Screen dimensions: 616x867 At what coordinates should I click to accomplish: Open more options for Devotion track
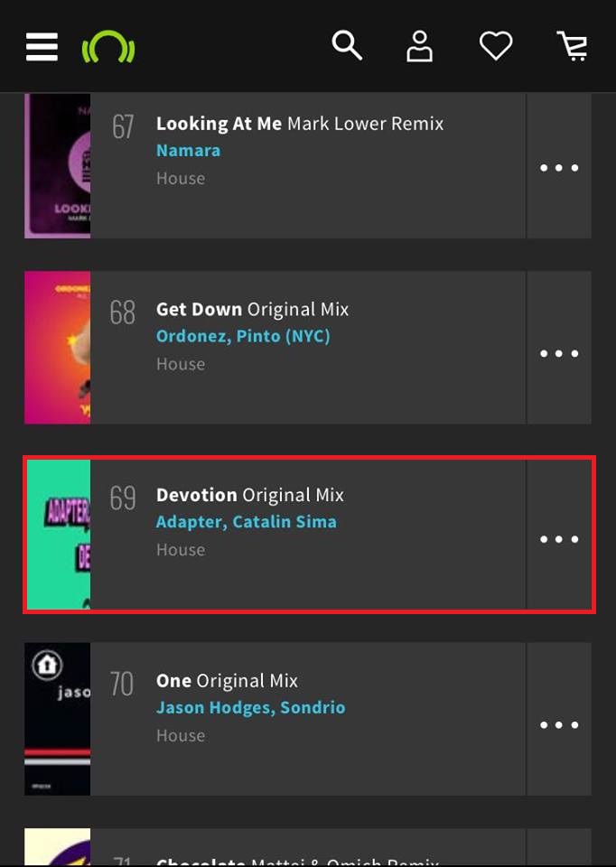pos(559,539)
